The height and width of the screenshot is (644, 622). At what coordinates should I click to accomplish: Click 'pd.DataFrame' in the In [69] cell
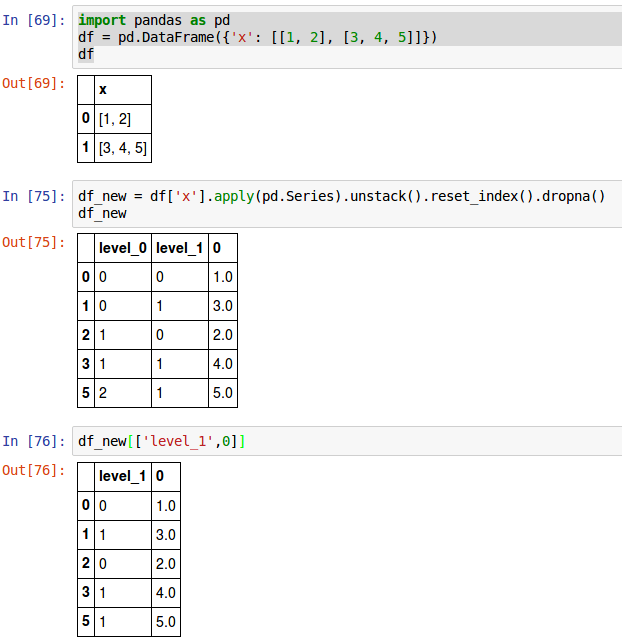(166, 37)
